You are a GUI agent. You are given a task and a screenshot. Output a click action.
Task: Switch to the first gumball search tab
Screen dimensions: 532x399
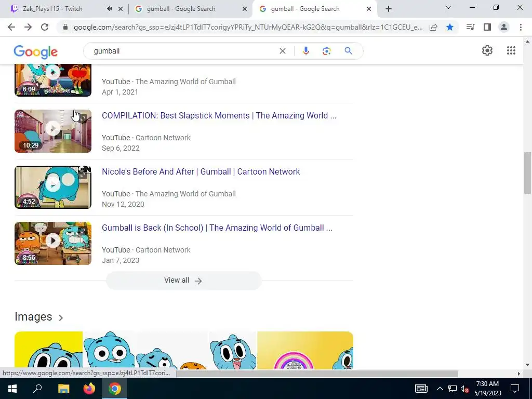[x=181, y=9]
